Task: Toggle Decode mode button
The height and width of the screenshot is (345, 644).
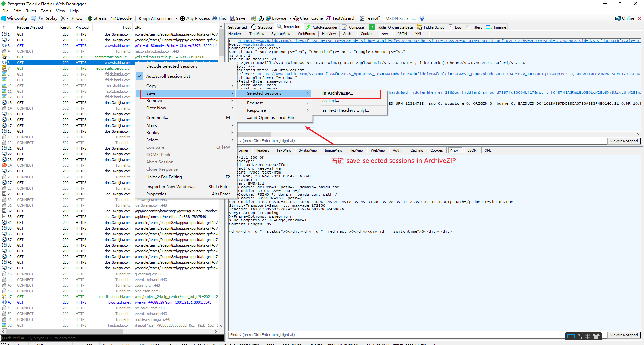Action: click(121, 18)
